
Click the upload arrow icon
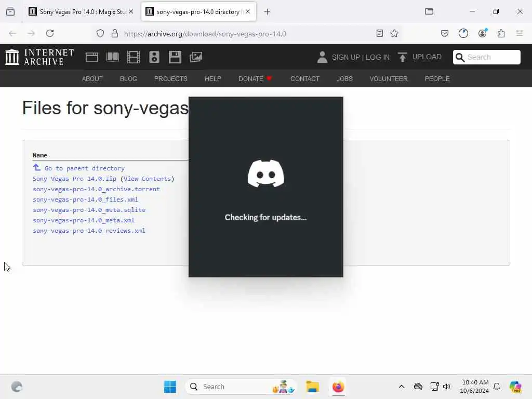[x=403, y=57]
